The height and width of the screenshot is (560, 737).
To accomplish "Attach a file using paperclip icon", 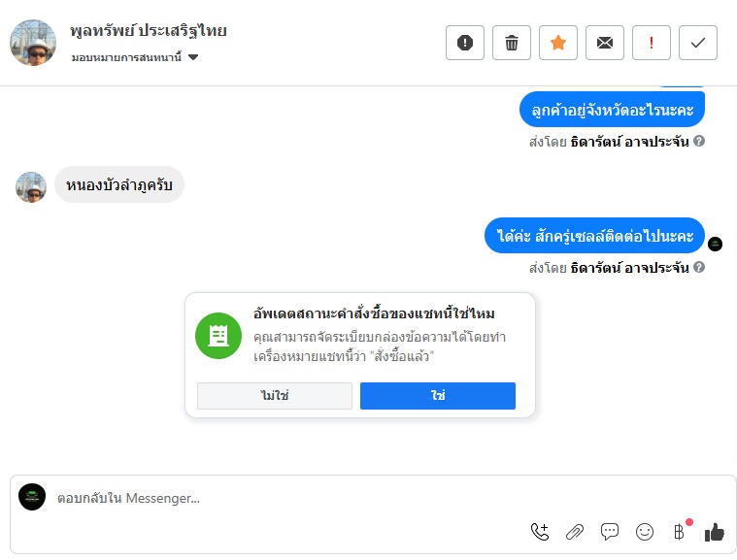I will [575, 531].
